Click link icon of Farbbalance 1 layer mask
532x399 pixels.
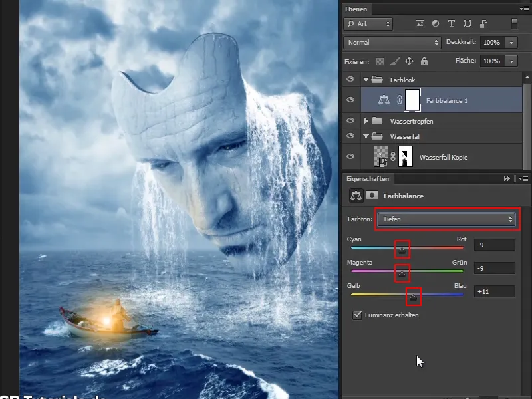pos(400,100)
